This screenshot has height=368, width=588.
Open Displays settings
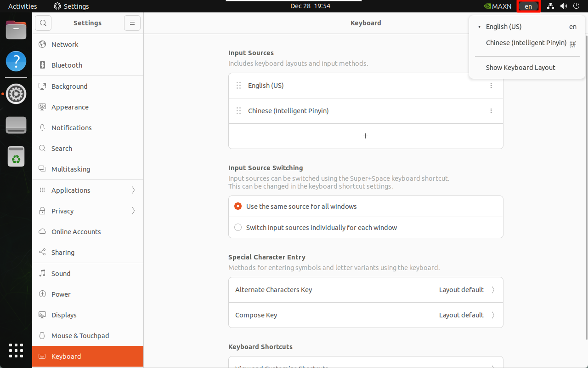(88, 315)
